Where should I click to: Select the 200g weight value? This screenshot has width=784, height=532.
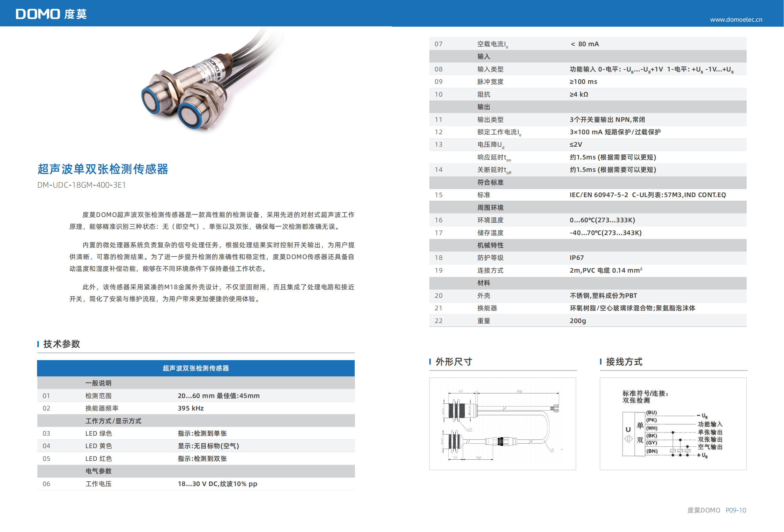click(x=578, y=321)
